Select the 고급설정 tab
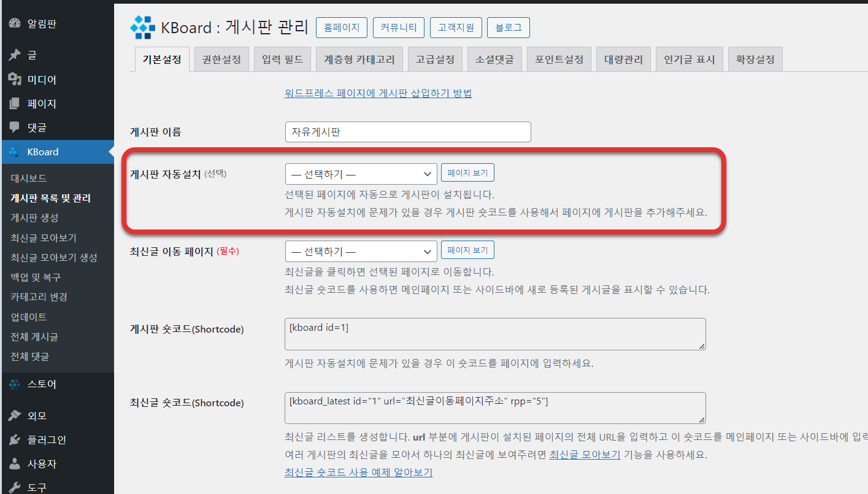868x494 pixels. 435,60
